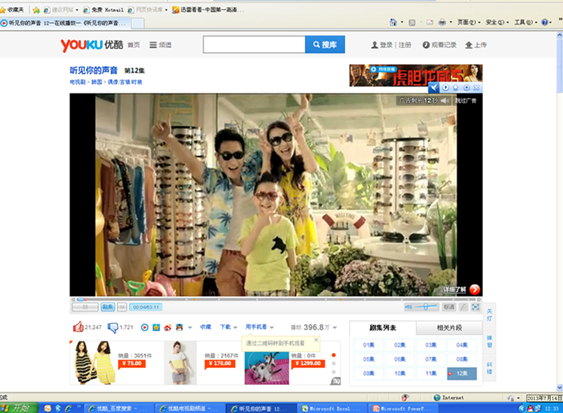Screen dimensions: 563x413
Task: Go to Youku 首页 home link
Action: coord(134,45)
